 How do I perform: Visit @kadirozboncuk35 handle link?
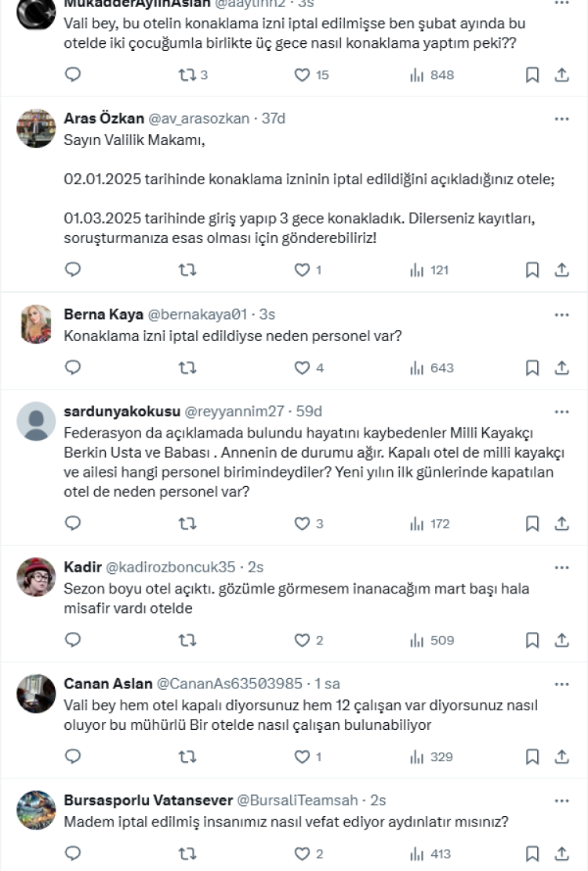click(170, 567)
